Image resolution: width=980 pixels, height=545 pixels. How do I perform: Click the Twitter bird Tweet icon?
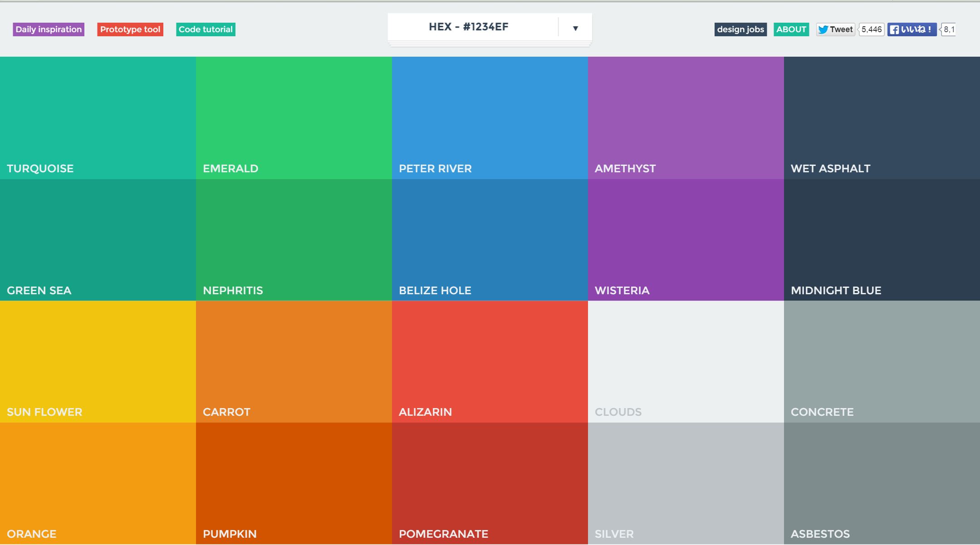(835, 29)
